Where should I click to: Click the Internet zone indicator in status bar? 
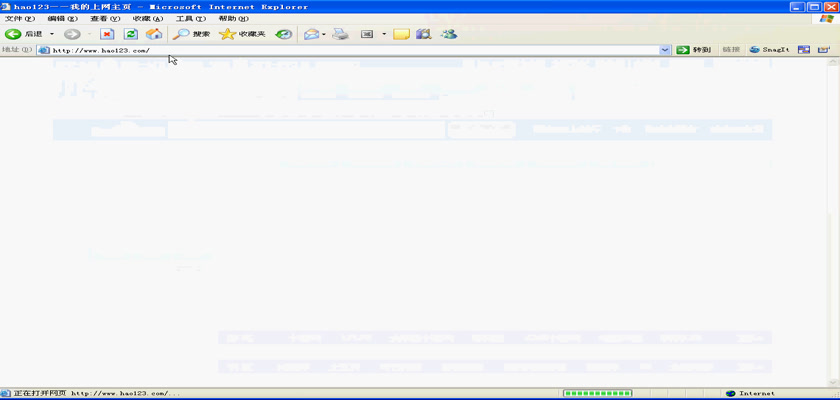click(751, 394)
